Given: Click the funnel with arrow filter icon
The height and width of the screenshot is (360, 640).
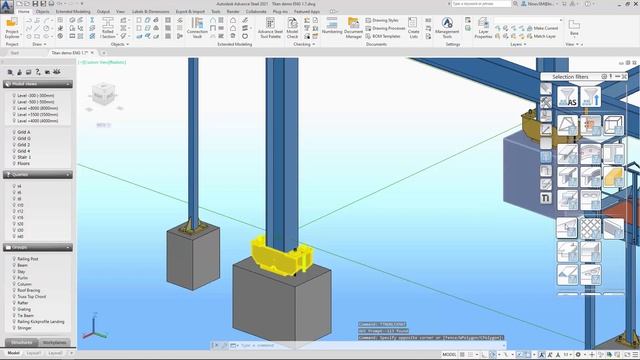Looking at the screenshot, I should (590, 97).
